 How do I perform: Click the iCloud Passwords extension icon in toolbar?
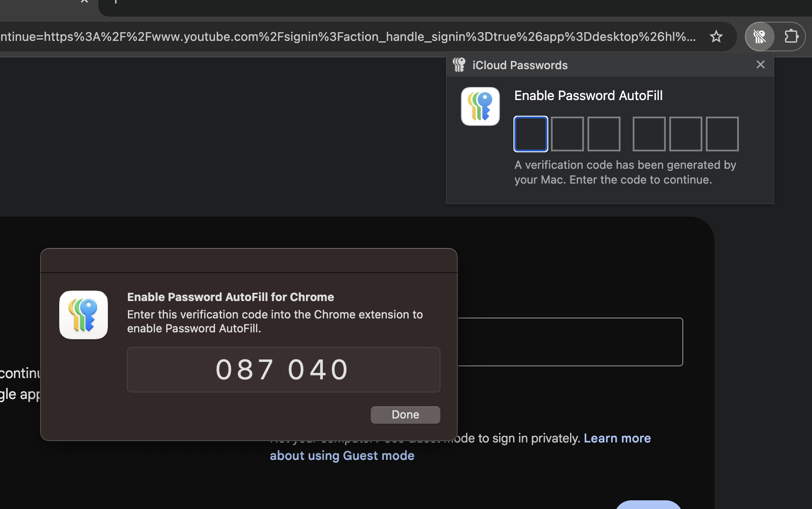click(760, 37)
